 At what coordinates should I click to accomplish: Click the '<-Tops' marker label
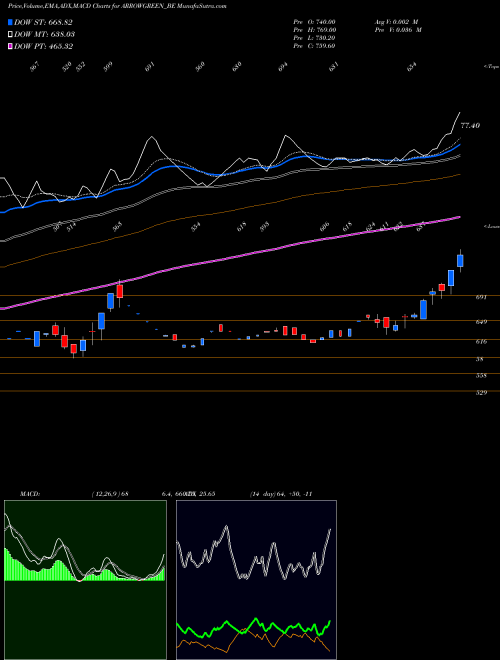pyautogui.click(x=492, y=67)
